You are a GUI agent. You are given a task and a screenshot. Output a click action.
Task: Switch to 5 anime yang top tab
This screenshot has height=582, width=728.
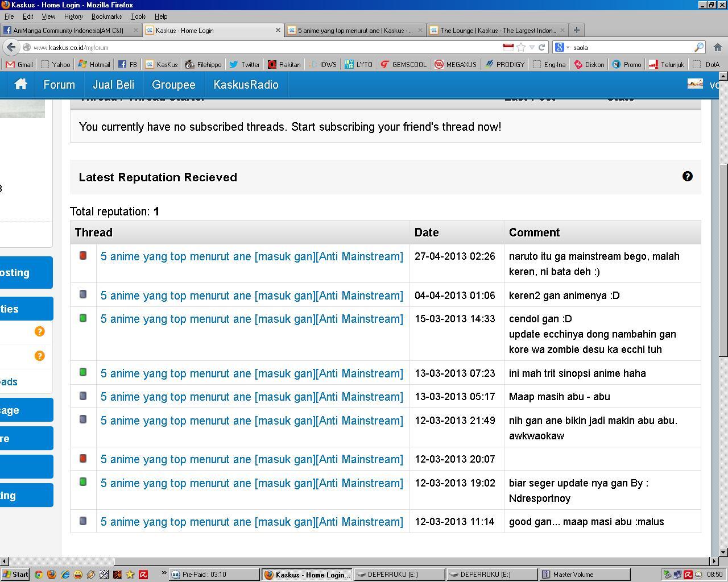point(355,30)
